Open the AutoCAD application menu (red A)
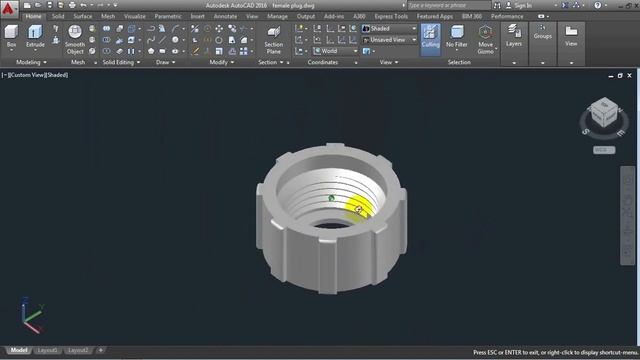The height and width of the screenshot is (360, 640). (9, 8)
